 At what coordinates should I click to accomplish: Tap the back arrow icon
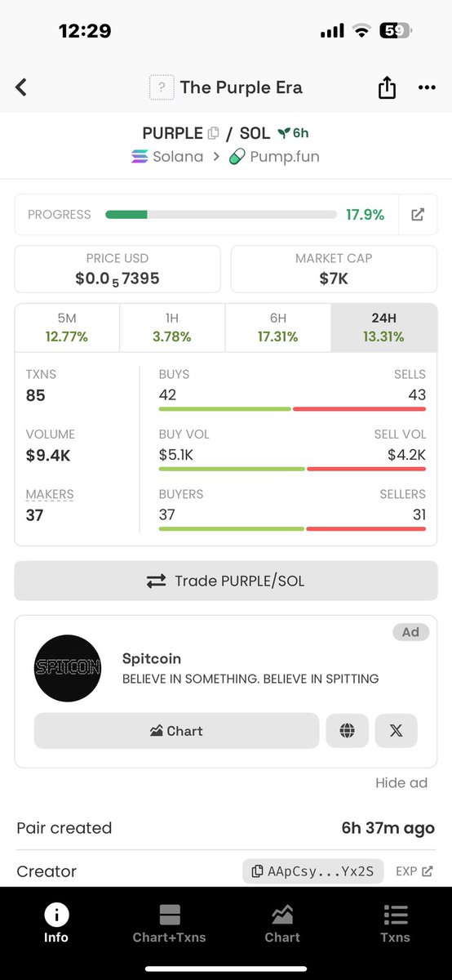(x=21, y=87)
